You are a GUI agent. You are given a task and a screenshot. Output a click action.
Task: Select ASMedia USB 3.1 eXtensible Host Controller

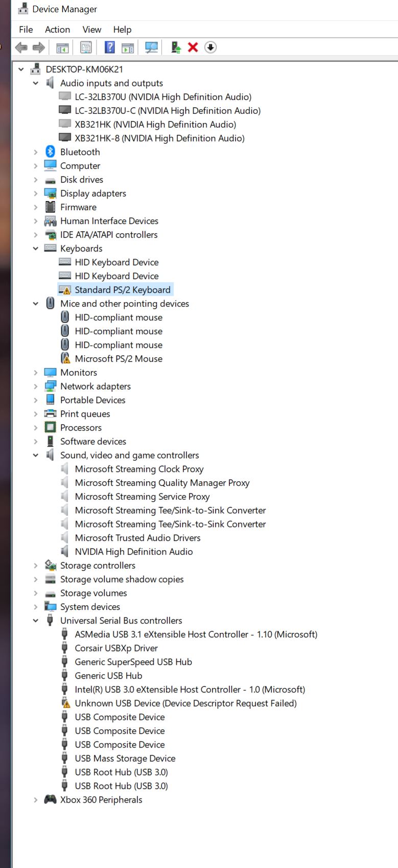click(196, 634)
